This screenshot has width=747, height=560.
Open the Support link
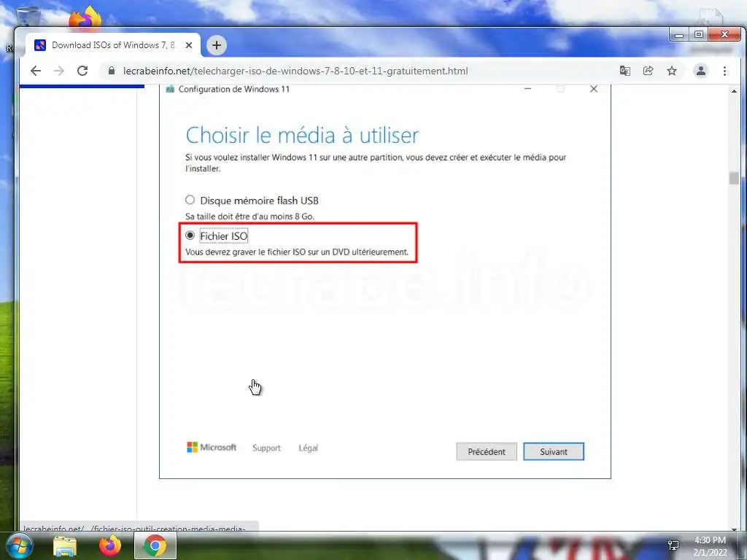[266, 448]
